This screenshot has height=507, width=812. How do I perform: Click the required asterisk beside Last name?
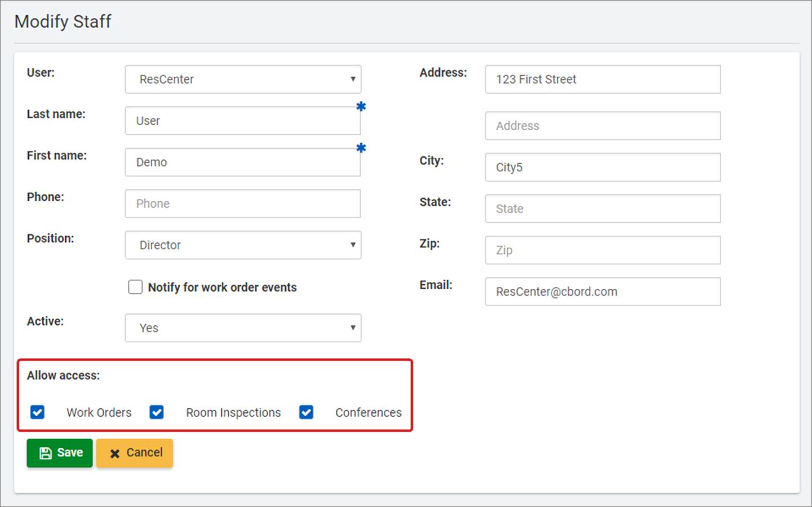click(x=361, y=107)
